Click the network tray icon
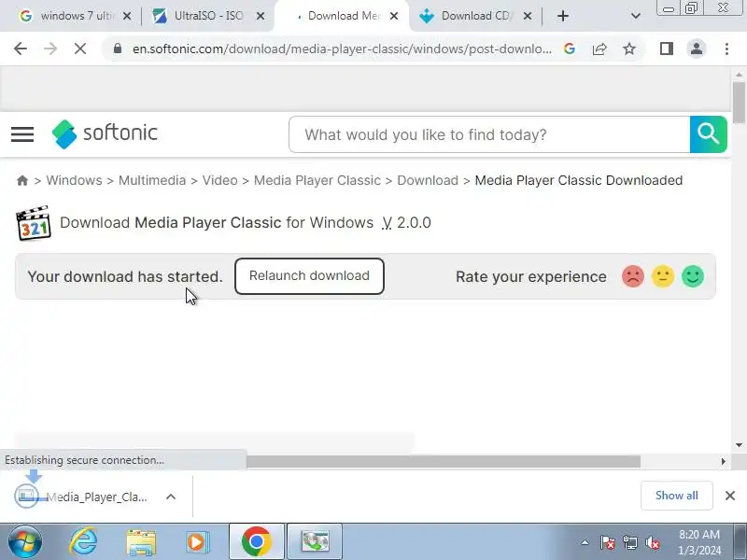 pos(629,542)
